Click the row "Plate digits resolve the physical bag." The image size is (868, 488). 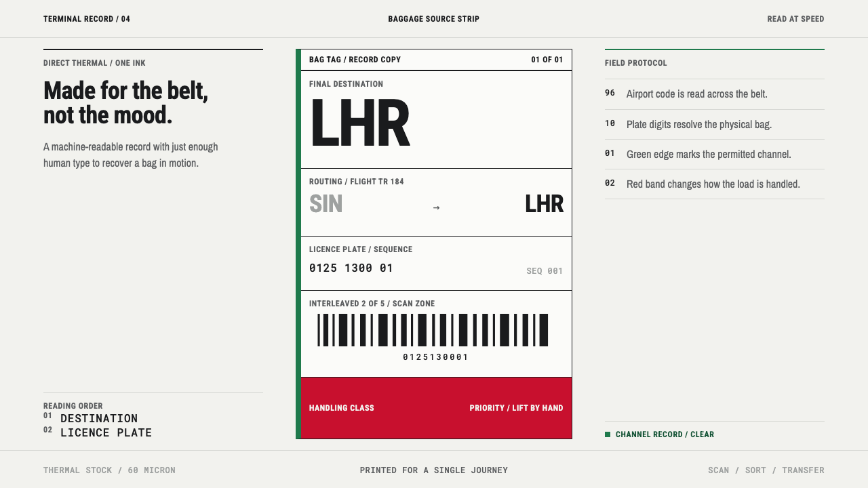click(715, 125)
